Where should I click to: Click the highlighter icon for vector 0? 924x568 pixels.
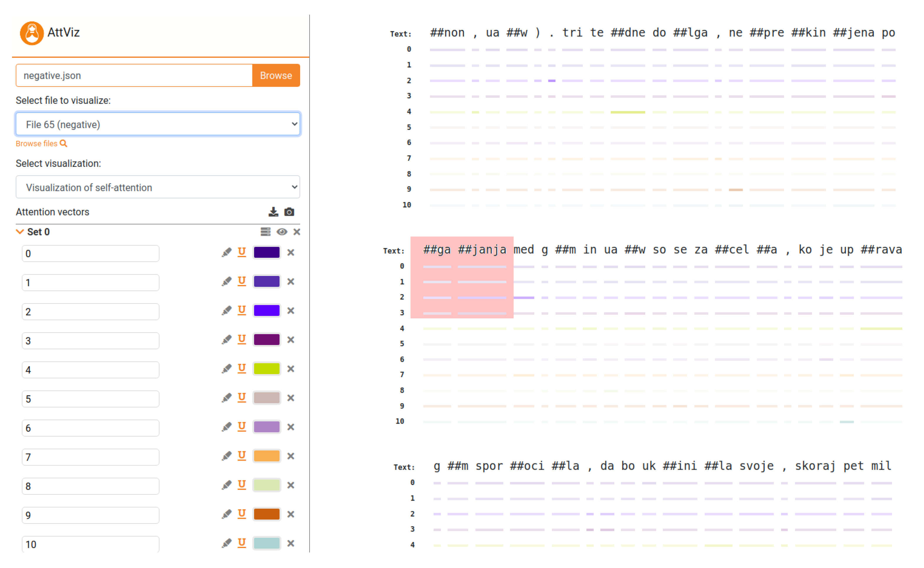coord(226,252)
